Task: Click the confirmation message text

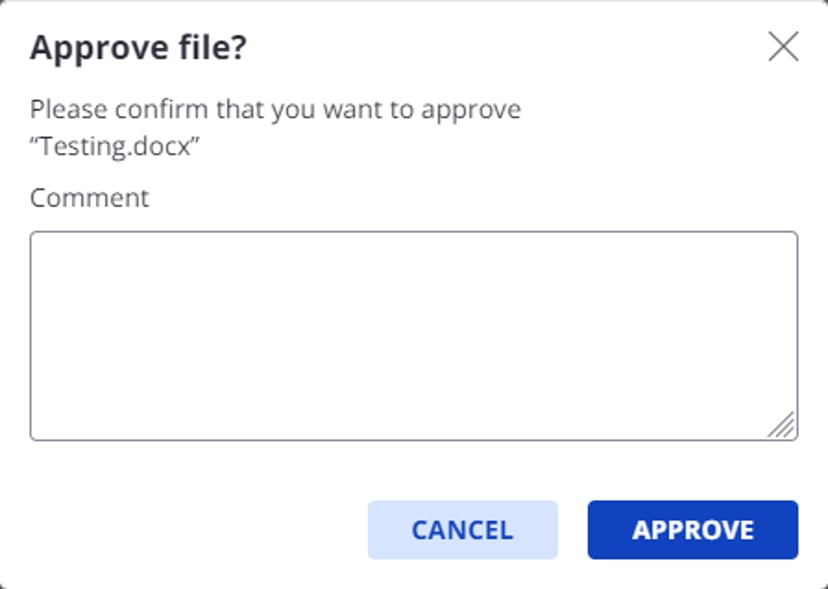Action: point(275,128)
